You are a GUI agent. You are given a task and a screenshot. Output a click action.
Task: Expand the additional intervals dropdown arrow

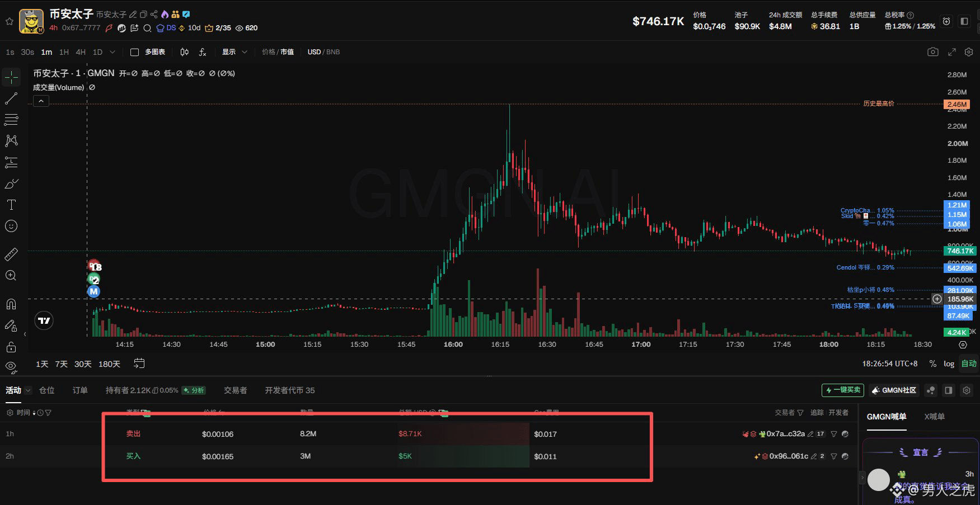click(112, 52)
